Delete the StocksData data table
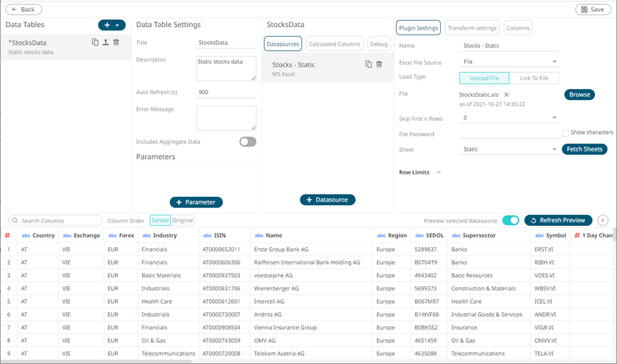The width and height of the screenshot is (617, 364). click(116, 42)
